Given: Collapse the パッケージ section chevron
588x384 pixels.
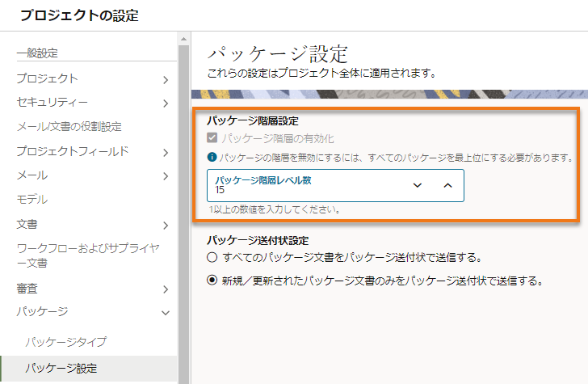Looking at the screenshot, I should (x=166, y=313).
